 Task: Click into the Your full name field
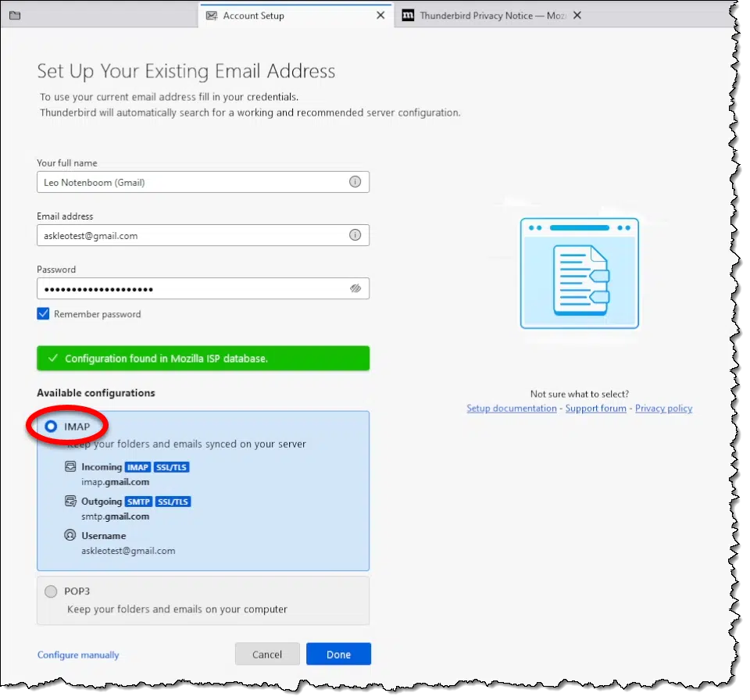(203, 182)
